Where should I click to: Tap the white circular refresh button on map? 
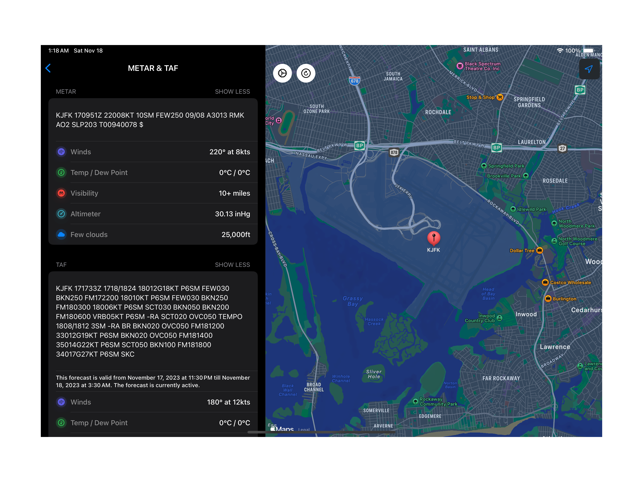[x=306, y=73]
